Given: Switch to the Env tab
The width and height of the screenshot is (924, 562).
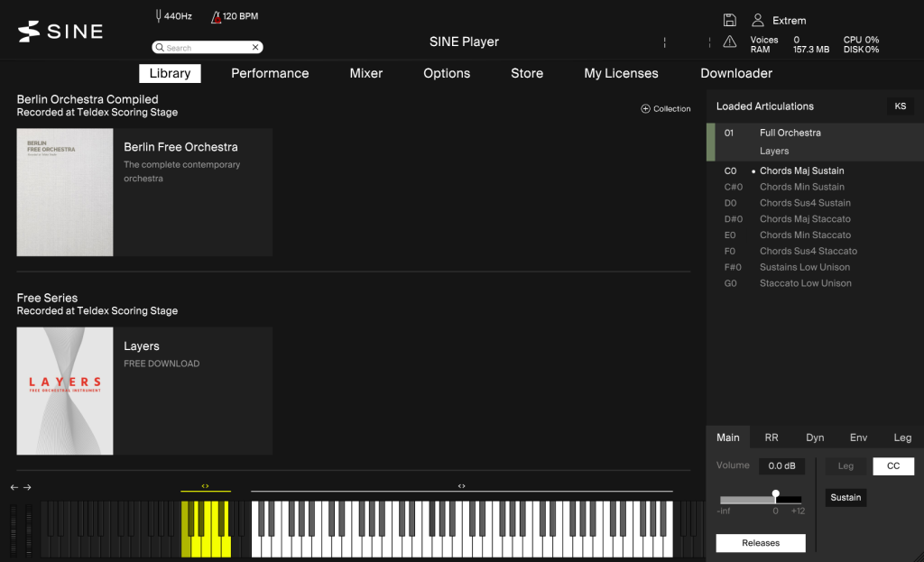Looking at the screenshot, I should pos(859,438).
